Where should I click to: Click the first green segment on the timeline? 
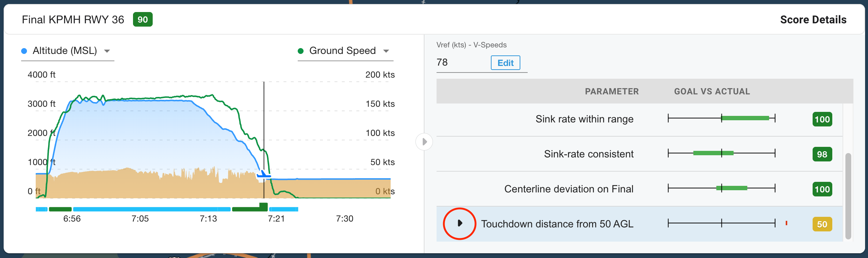pos(60,209)
